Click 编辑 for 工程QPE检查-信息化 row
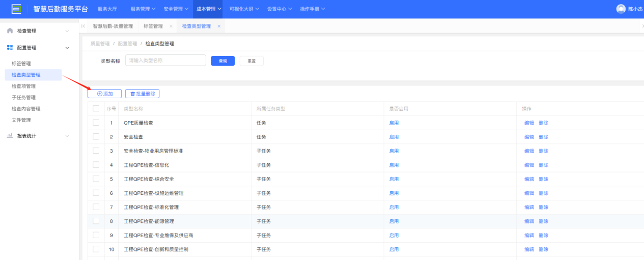 click(x=529, y=165)
